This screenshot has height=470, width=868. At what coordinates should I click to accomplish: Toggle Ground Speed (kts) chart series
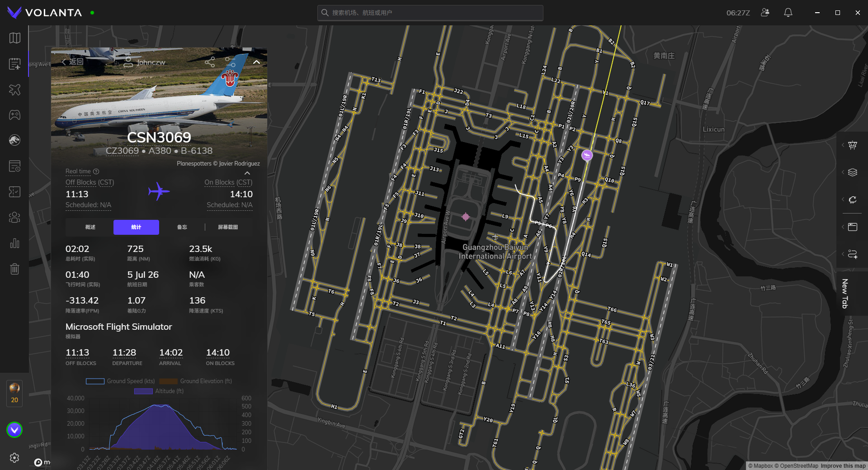coord(120,381)
